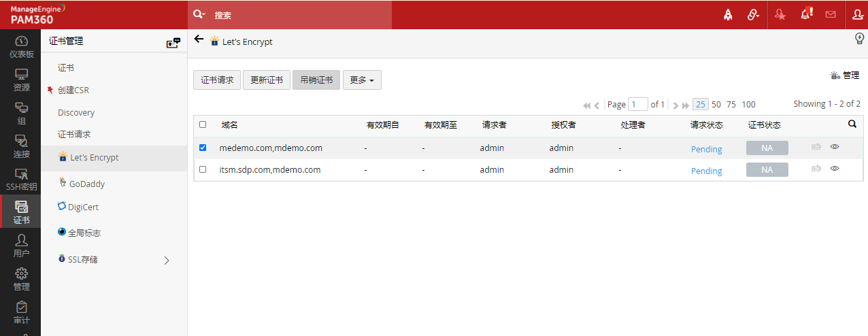868x336 pixels.
Task: Toggle the select-all checkbox in table header
Action: [x=203, y=124]
